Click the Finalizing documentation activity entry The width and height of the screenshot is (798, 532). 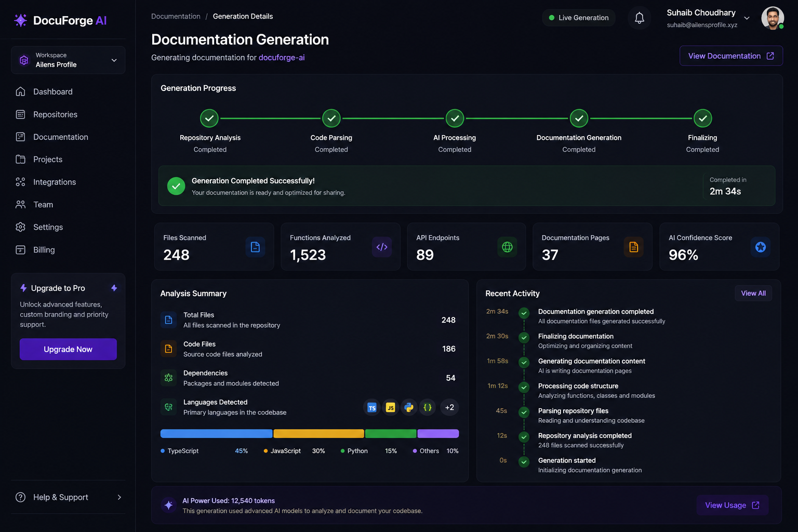point(585,341)
